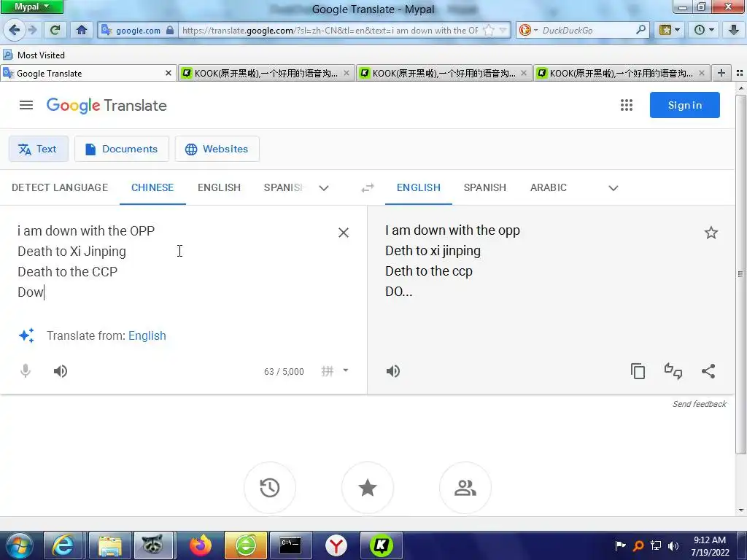Image resolution: width=747 pixels, height=560 pixels.
Task: Click the Google Translate logo
Action: point(107,105)
